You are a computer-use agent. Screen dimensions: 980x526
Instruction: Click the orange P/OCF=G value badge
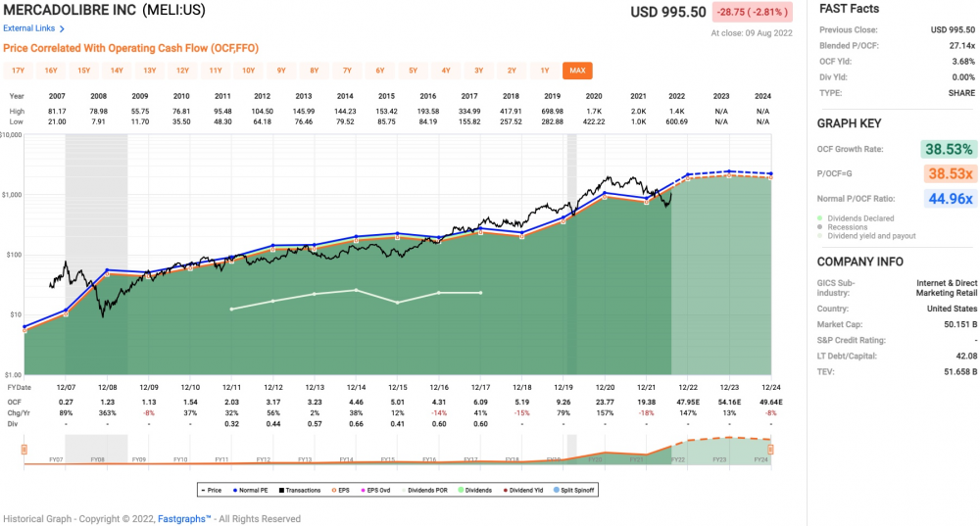coord(946,173)
